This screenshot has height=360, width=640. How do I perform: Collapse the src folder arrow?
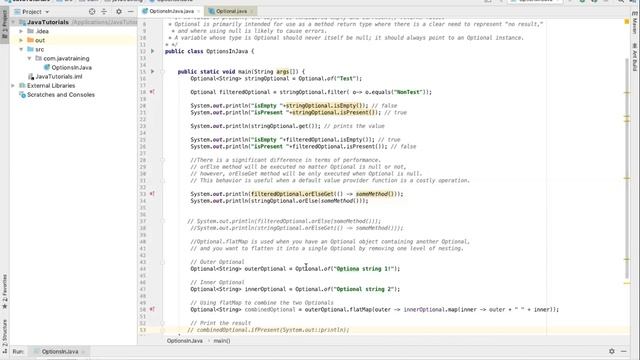21,49
